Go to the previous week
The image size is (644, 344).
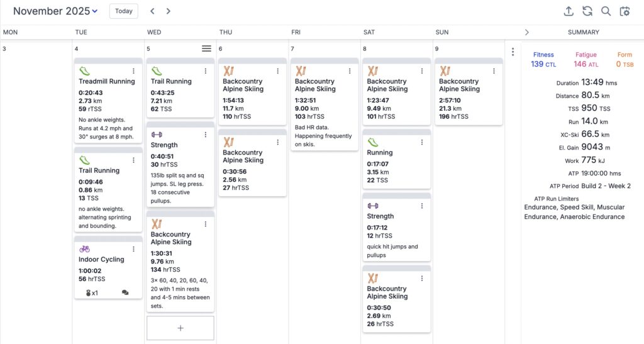(x=152, y=11)
